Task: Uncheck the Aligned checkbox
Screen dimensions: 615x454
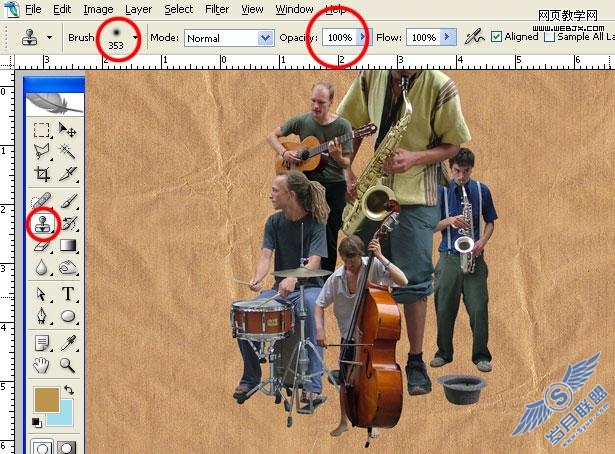Action: pyautogui.click(x=497, y=37)
